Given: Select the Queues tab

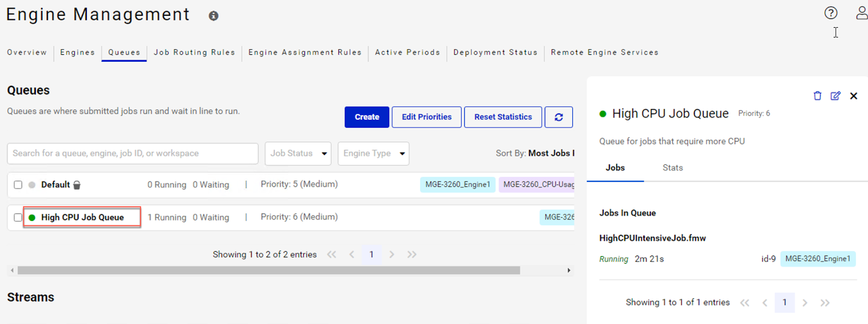Looking at the screenshot, I should pyautogui.click(x=124, y=53).
